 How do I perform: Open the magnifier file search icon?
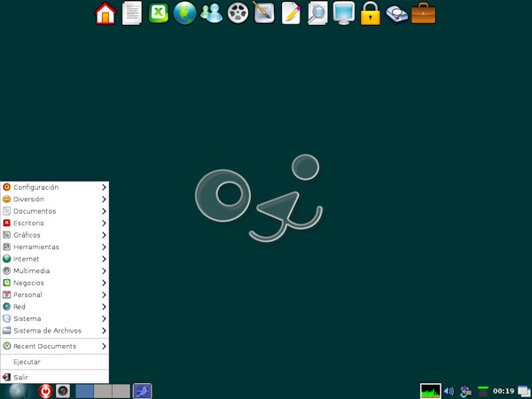click(x=317, y=13)
